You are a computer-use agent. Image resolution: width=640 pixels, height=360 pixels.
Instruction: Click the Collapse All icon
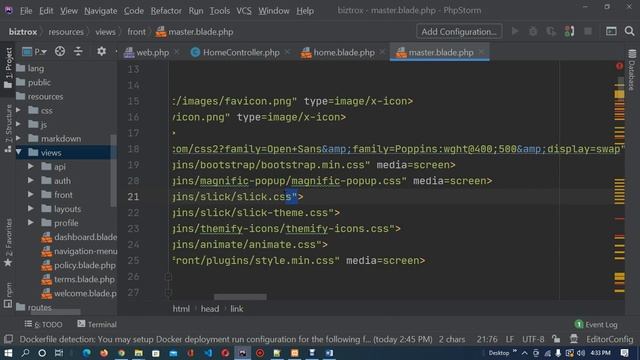pyautogui.click(x=78, y=51)
